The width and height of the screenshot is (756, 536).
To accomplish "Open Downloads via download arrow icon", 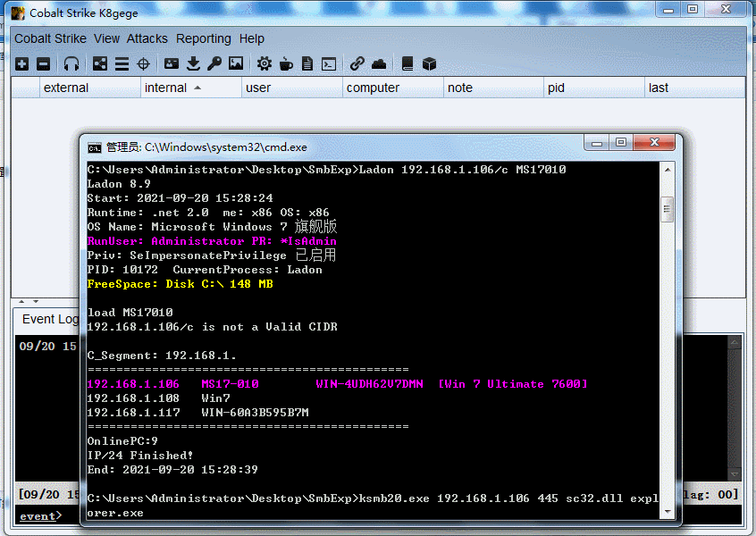I will [x=193, y=63].
